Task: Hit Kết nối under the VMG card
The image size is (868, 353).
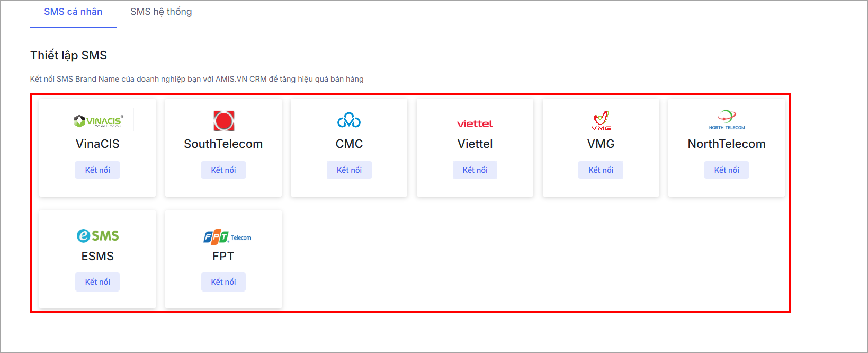Action: pos(601,170)
